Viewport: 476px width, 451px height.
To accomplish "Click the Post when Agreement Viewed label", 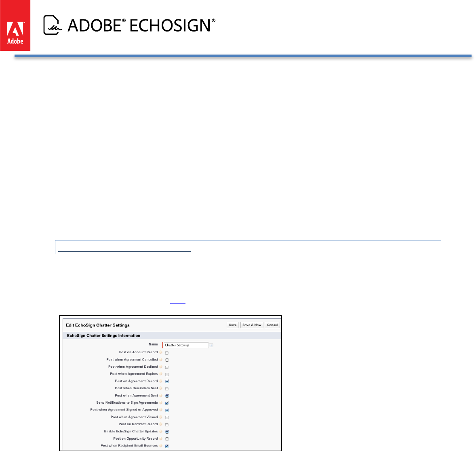I will 134,417.
